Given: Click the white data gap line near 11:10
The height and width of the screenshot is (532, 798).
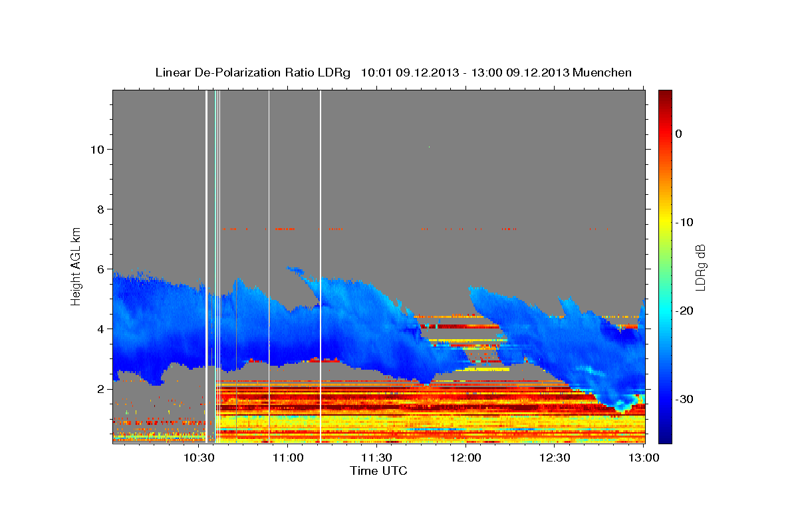Looking at the screenshot, I should pyautogui.click(x=321, y=266).
